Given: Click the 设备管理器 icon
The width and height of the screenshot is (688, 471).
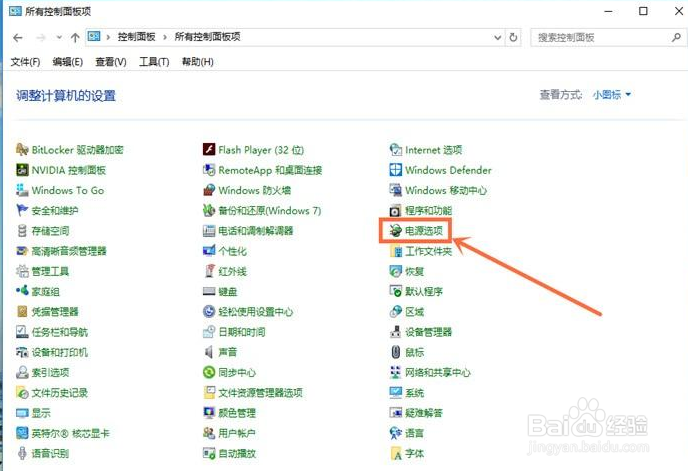Looking at the screenshot, I should click(x=395, y=332).
